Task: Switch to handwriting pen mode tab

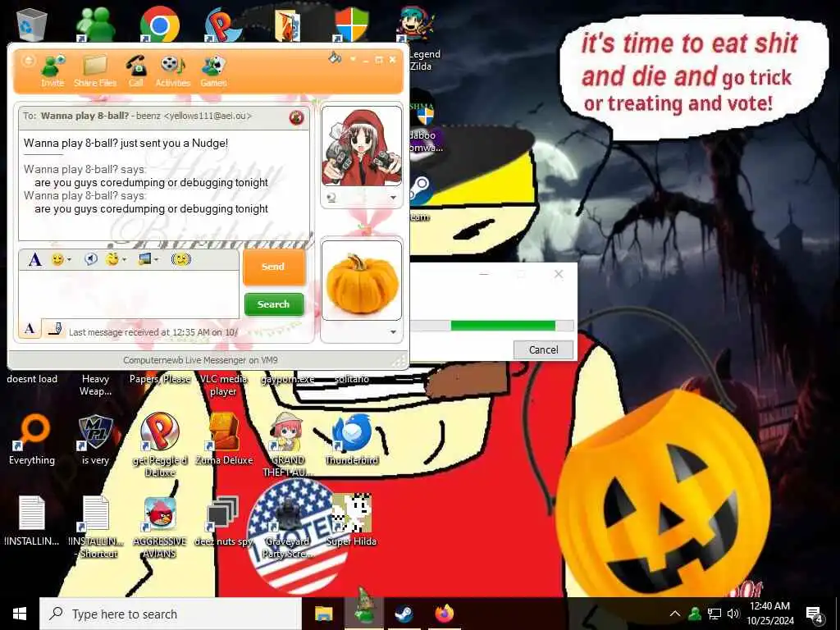Action: click(55, 328)
